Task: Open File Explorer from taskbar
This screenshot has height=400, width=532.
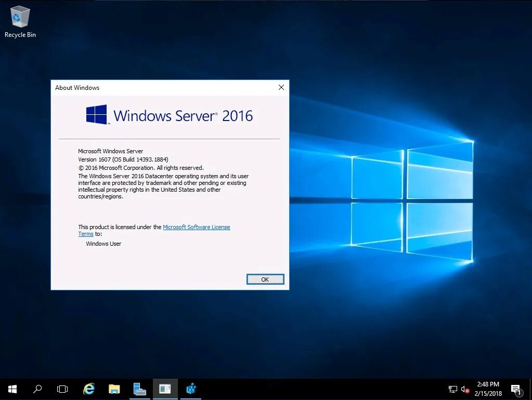Action: coord(114,389)
